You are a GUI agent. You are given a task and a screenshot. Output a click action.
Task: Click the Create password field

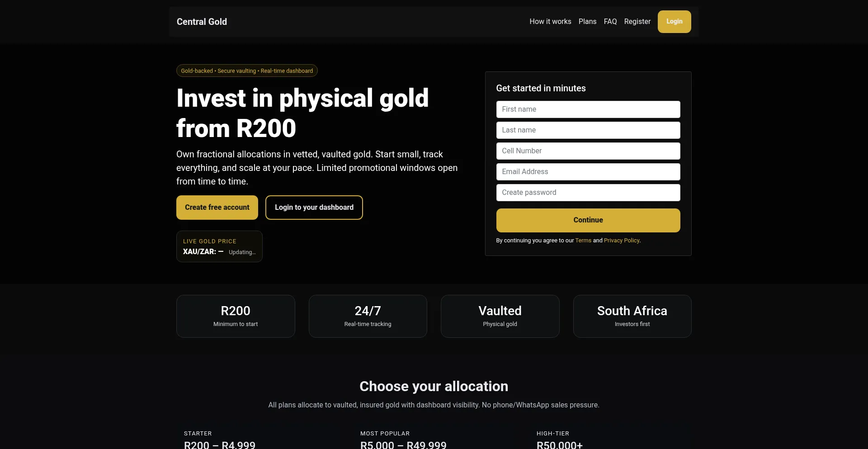(x=588, y=193)
